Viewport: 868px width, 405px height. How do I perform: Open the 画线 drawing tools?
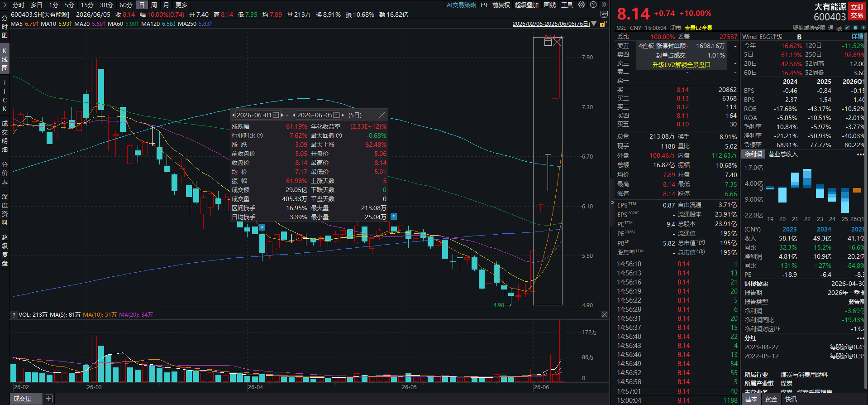click(550, 5)
